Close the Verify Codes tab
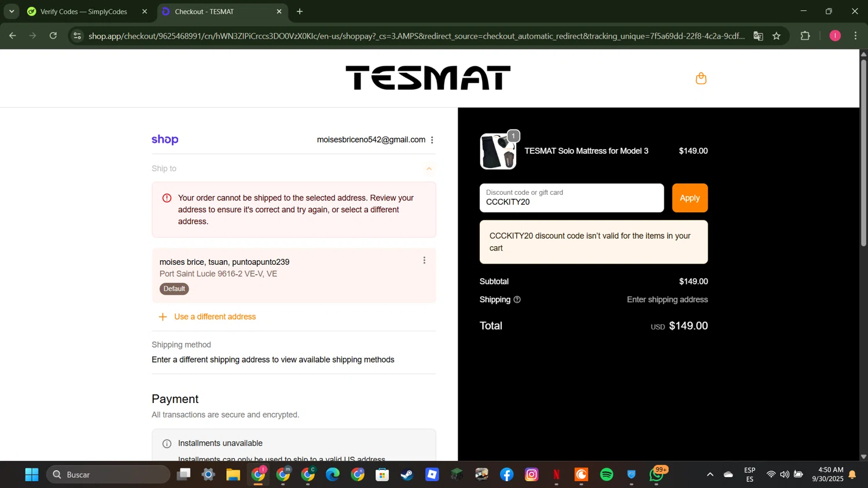 point(145,12)
